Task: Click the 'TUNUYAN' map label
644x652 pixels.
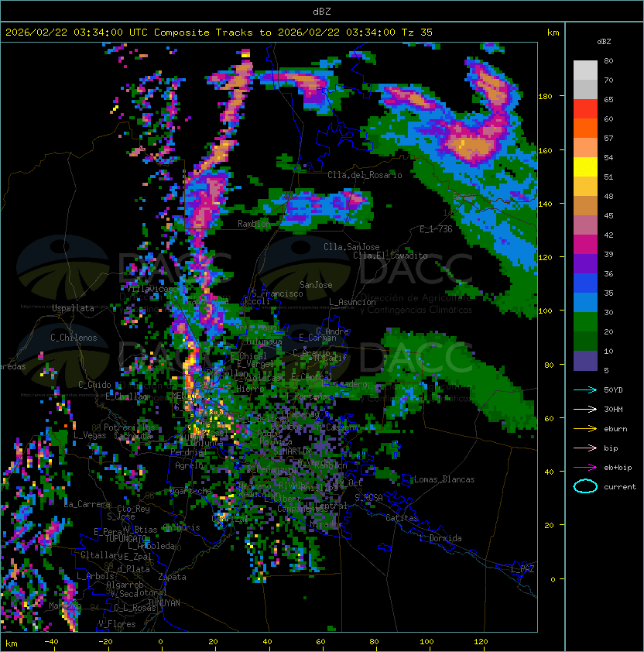Action: pos(164,603)
